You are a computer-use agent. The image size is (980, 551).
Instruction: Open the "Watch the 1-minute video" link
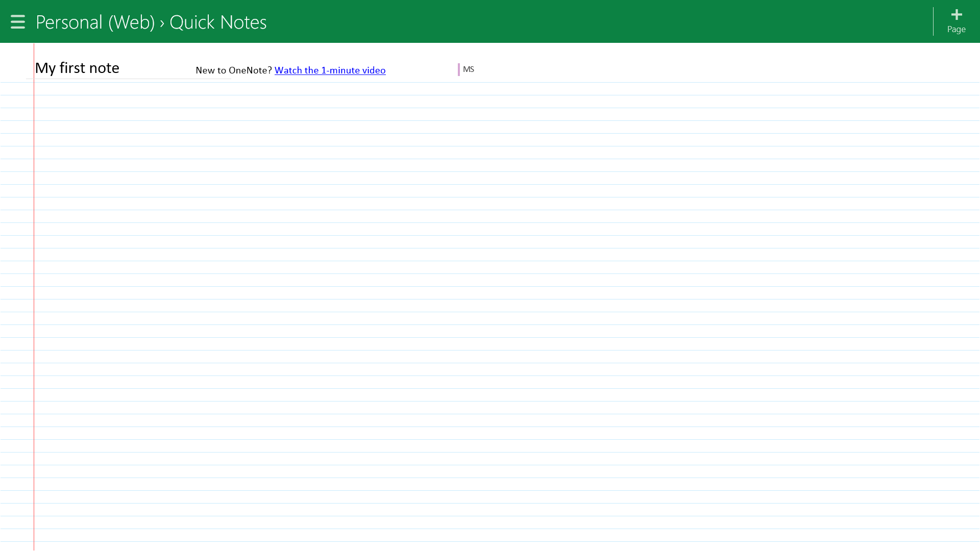tap(330, 70)
